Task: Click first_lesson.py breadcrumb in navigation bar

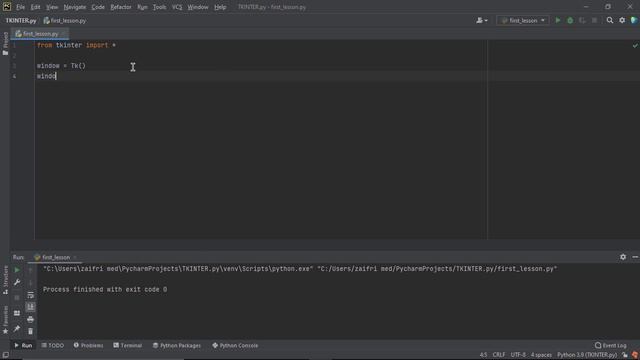Action: 65,20
